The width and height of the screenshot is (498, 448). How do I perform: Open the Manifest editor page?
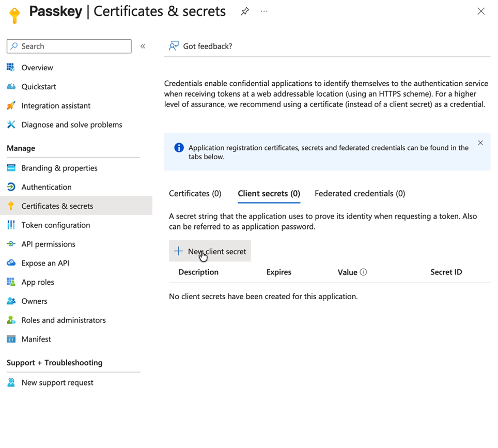tap(36, 339)
